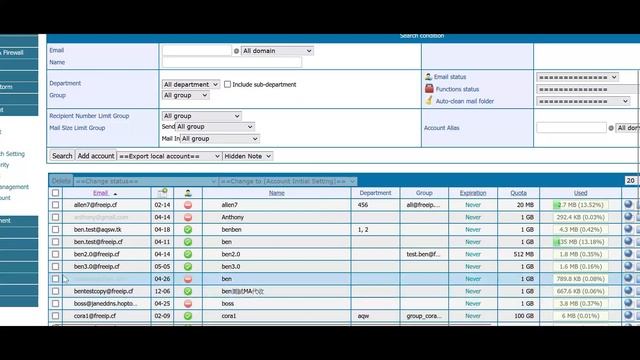The height and width of the screenshot is (360, 640).
Task: Enable the Include sub-department checkbox
Action: [x=227, y=84]
